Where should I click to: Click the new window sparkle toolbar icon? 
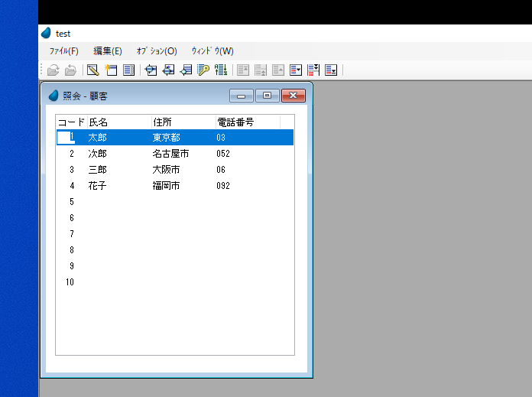click(111, 70)
